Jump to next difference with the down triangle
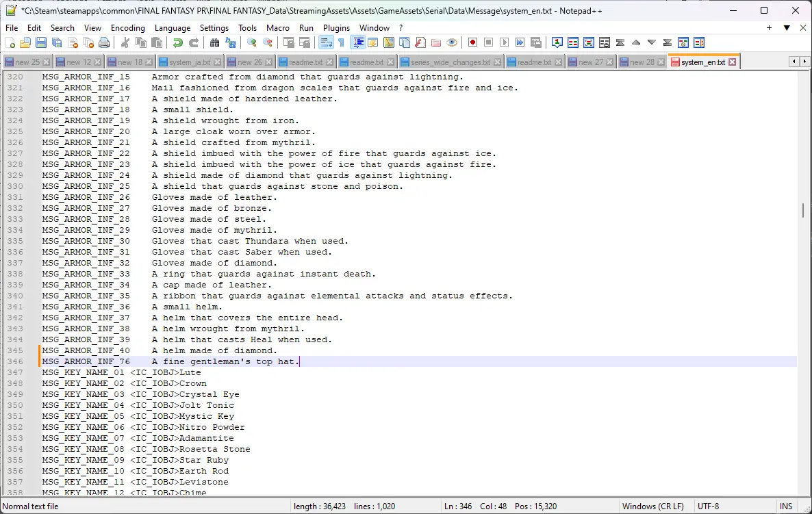This screenshot has height=514, width=812. coord(652,43)
